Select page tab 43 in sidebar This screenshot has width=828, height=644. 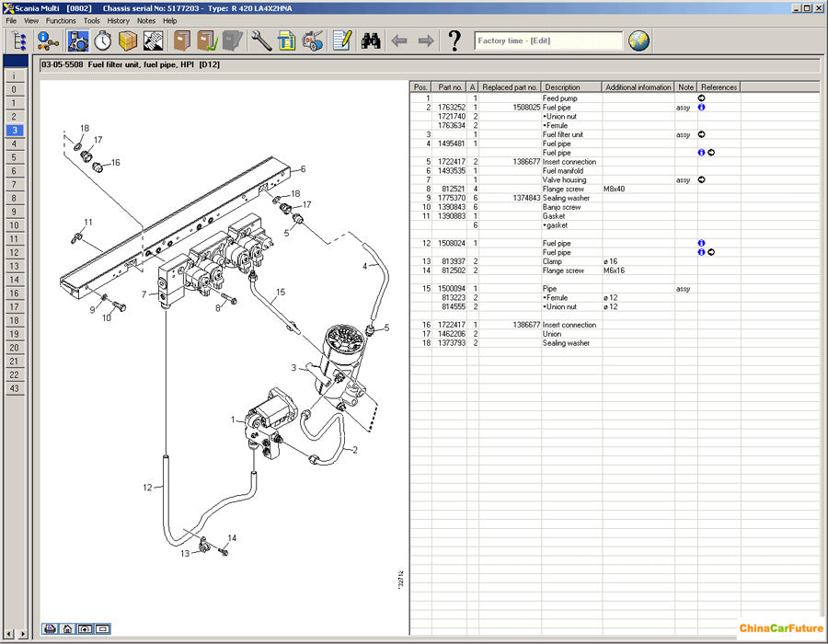pos(14,388)
